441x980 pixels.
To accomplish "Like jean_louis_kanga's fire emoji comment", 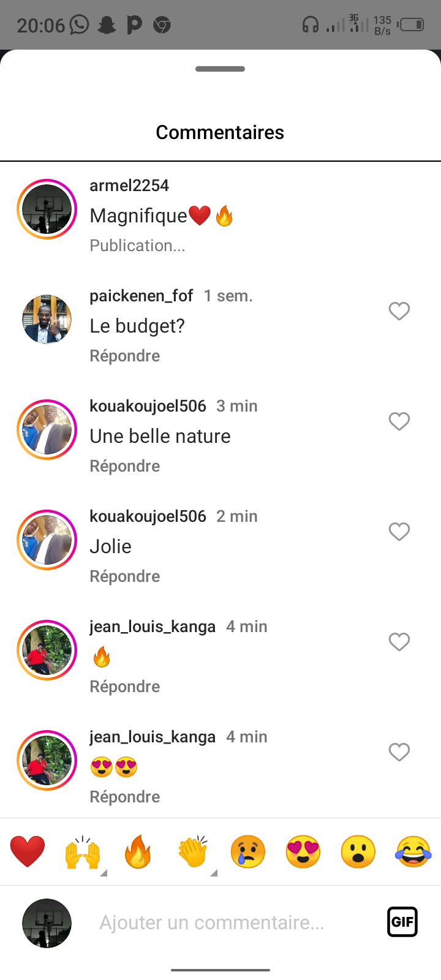I will (x=399, y=642).
